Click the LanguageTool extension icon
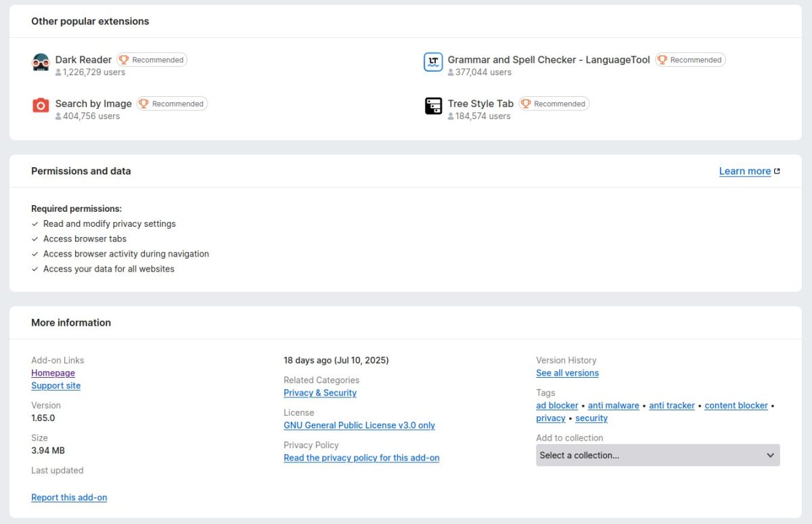This screenshot has width=812, height=524. 433,62
